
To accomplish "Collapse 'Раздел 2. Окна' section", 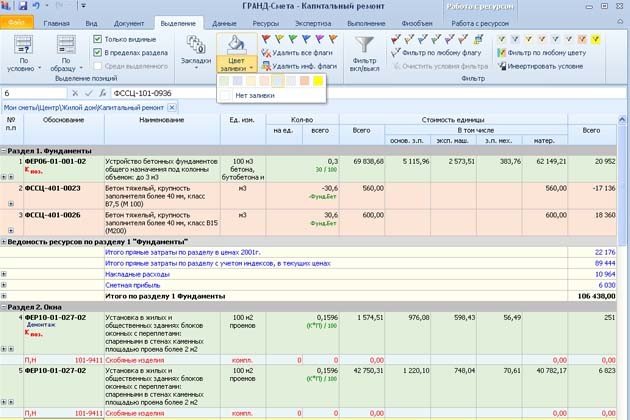I will [x=5, y=307].
